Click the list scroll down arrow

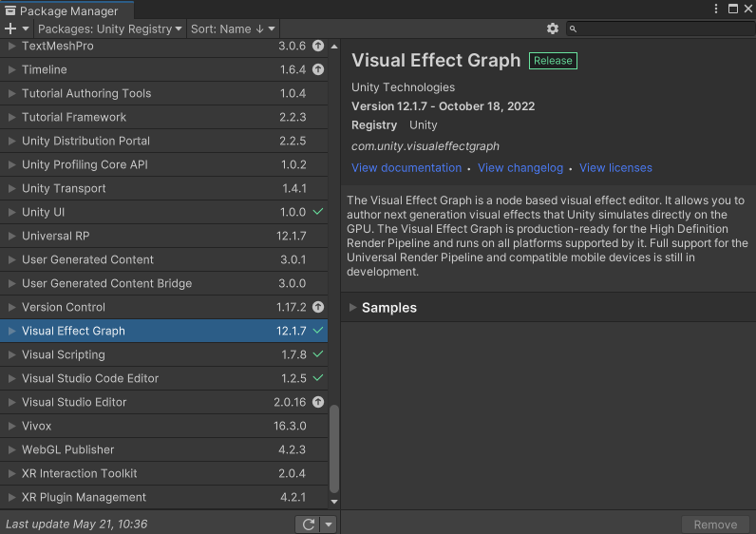pos(334,502)
